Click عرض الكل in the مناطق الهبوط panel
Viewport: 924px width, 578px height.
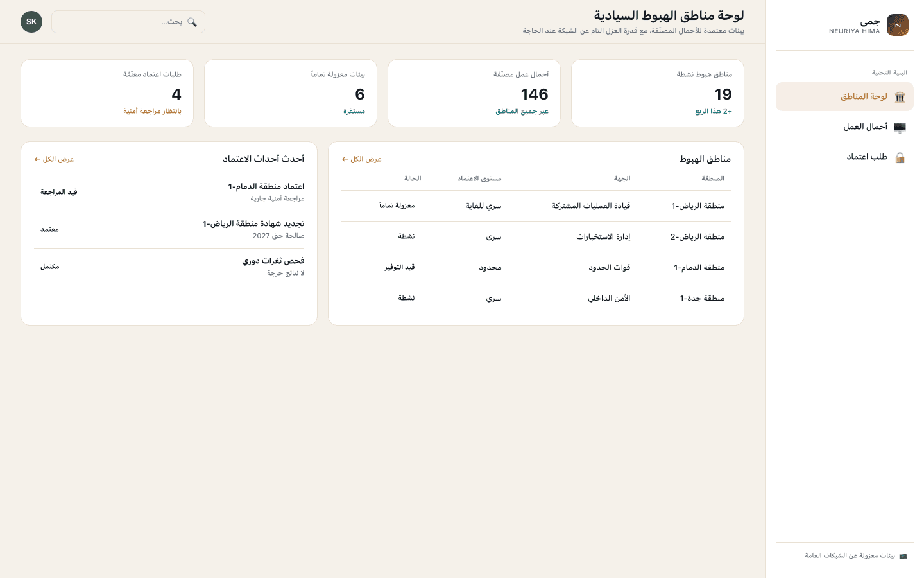362,159
